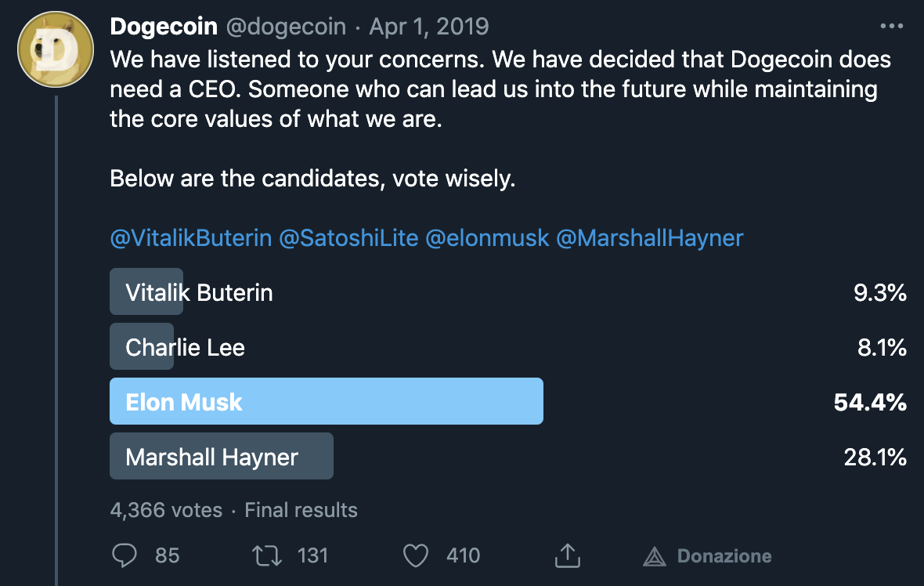924x586 pixels.
Task: Select the Vitalik Buterin poll option
Action: click(199, 293)
